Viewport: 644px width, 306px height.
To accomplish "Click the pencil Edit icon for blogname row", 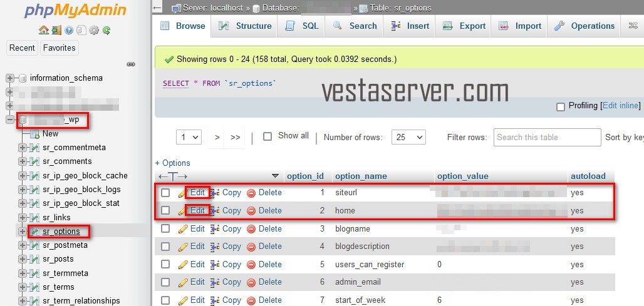I will click(183, 229).
